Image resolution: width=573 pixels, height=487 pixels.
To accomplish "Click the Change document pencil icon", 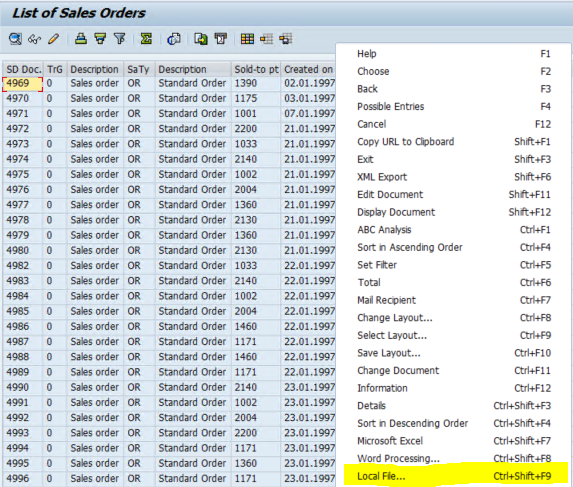I will [x=53, y=38].
